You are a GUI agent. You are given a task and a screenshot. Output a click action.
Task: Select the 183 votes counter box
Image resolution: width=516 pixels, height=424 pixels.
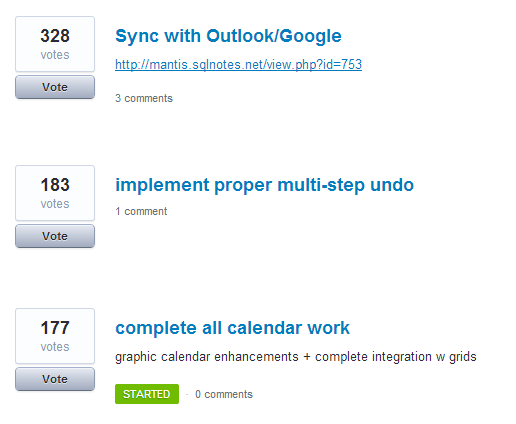click(x=55, y=193)
